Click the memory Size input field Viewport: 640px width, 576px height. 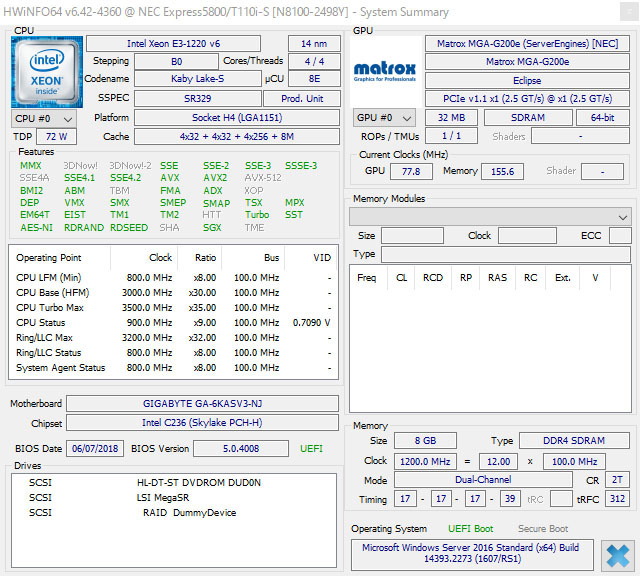(x=412, y=236)
